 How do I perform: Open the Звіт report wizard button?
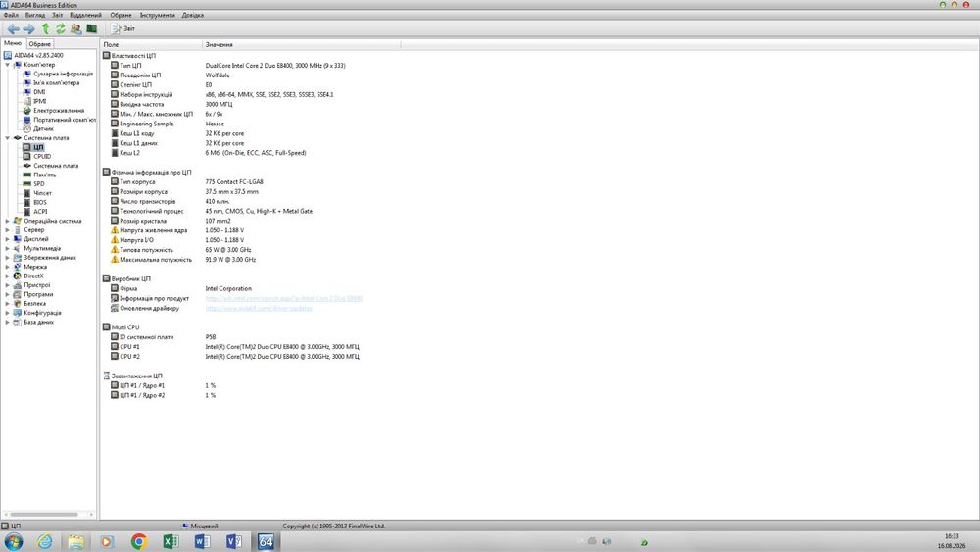tap(123, 28)
